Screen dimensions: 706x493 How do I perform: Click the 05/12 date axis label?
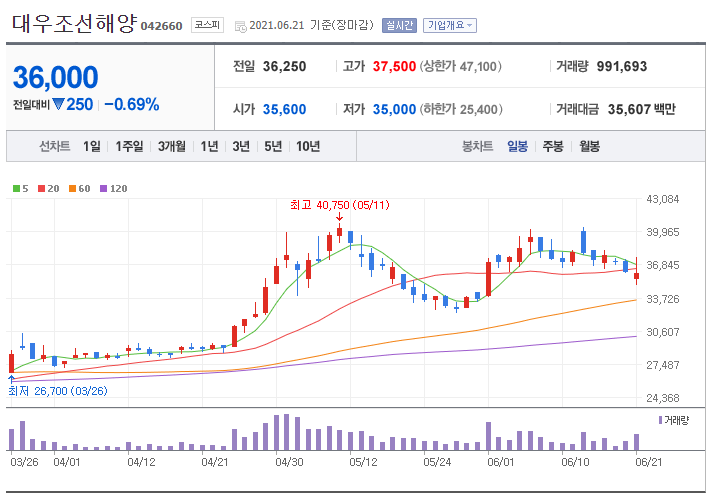coord(363,462)
